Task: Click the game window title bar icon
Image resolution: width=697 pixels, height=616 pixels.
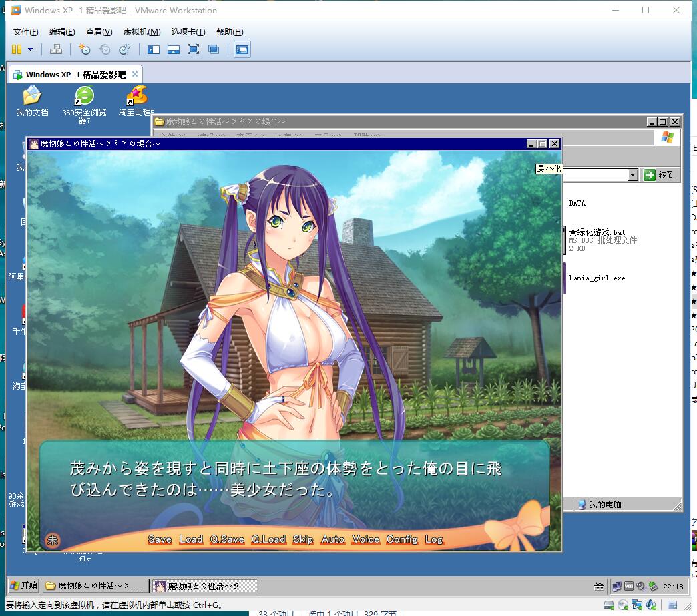Action: (34, 144)
